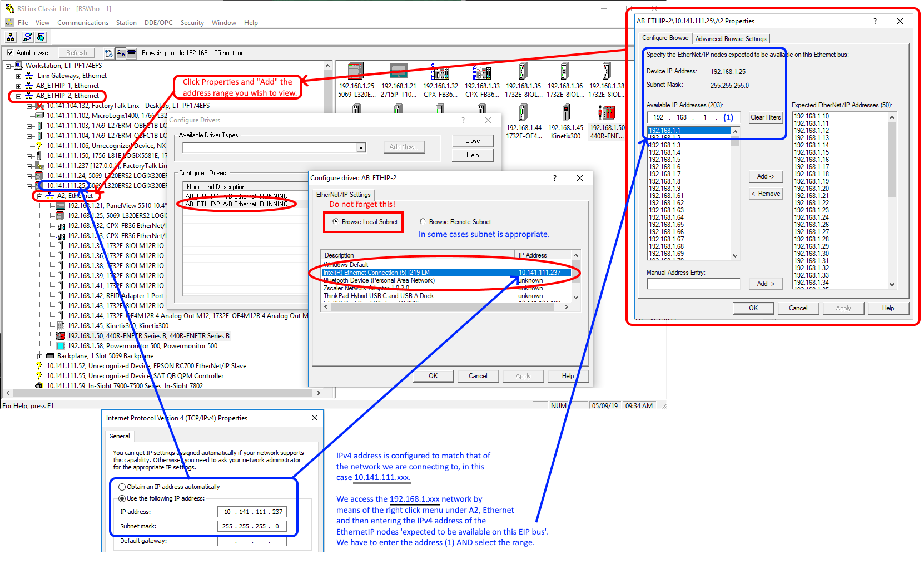Select the 5069-L320E controller icon at 192.168.1.25
Viewport: 924px width, 569px height.
coord(356,71)
